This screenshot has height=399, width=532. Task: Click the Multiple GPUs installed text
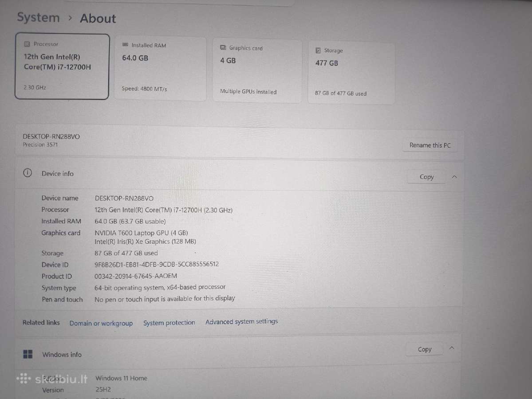[x=248, y=91]
